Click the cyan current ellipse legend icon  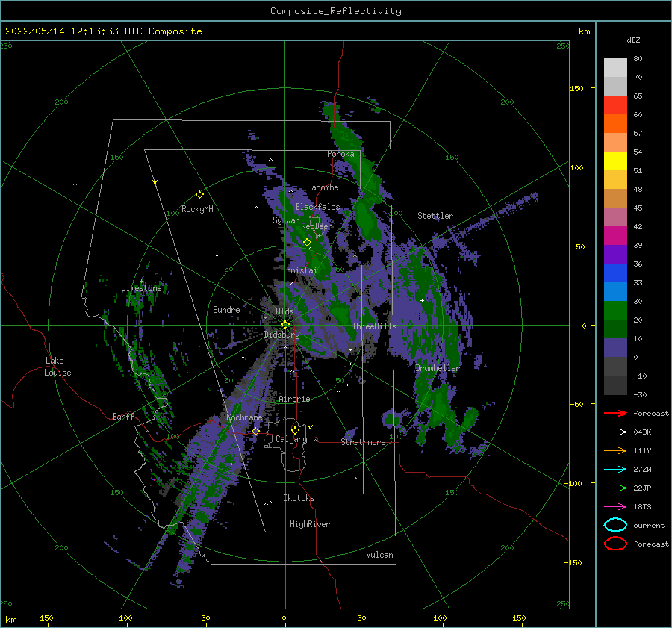[615, 525]
